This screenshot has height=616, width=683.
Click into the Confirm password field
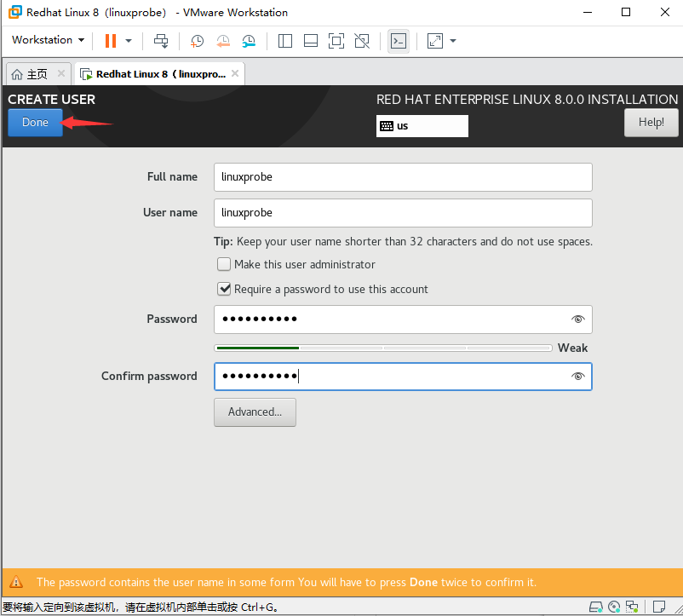(403, 377)
